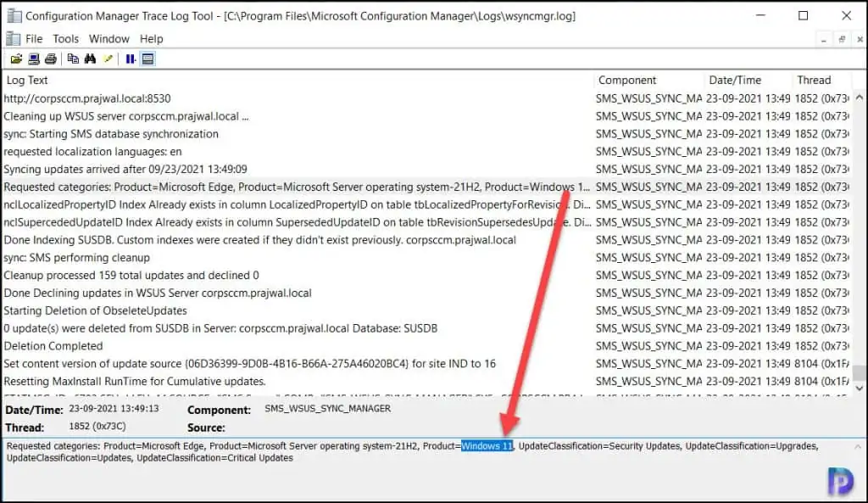Copy selected lines with the Copy icon

click(73, 59)
